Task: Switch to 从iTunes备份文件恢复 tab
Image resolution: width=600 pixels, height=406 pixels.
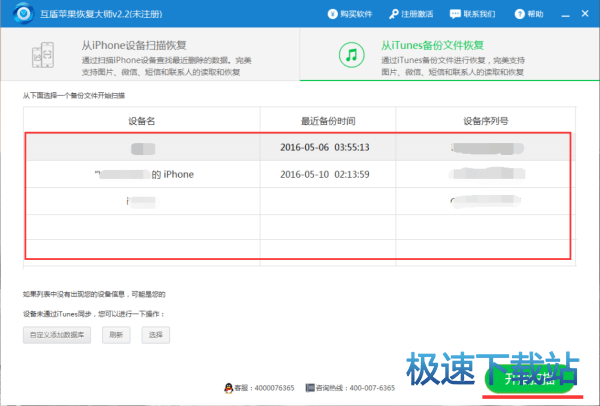Action: (450, 54)
